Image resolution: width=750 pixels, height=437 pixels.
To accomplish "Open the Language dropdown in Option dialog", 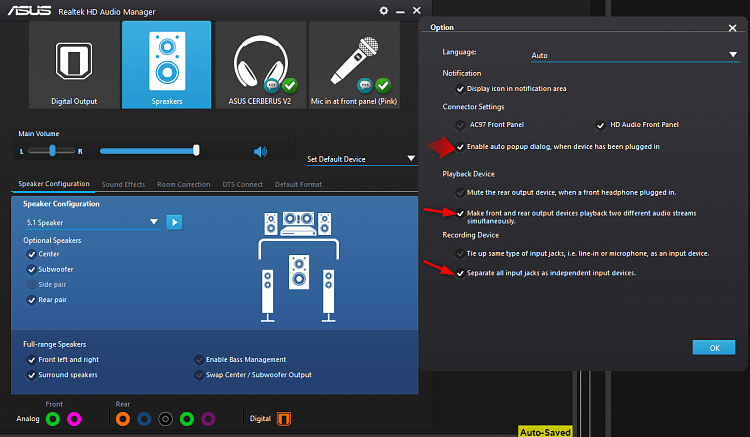I will point(635,55).
